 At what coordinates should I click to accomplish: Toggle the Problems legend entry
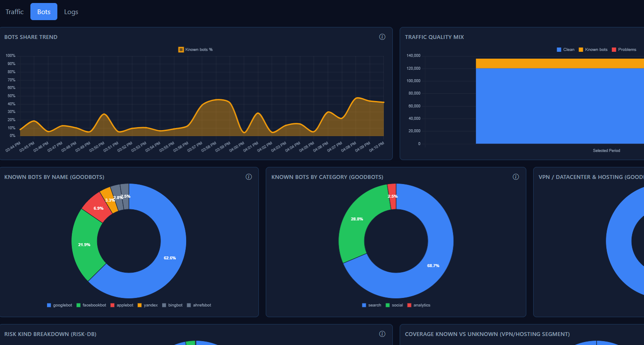pos(624,49)
